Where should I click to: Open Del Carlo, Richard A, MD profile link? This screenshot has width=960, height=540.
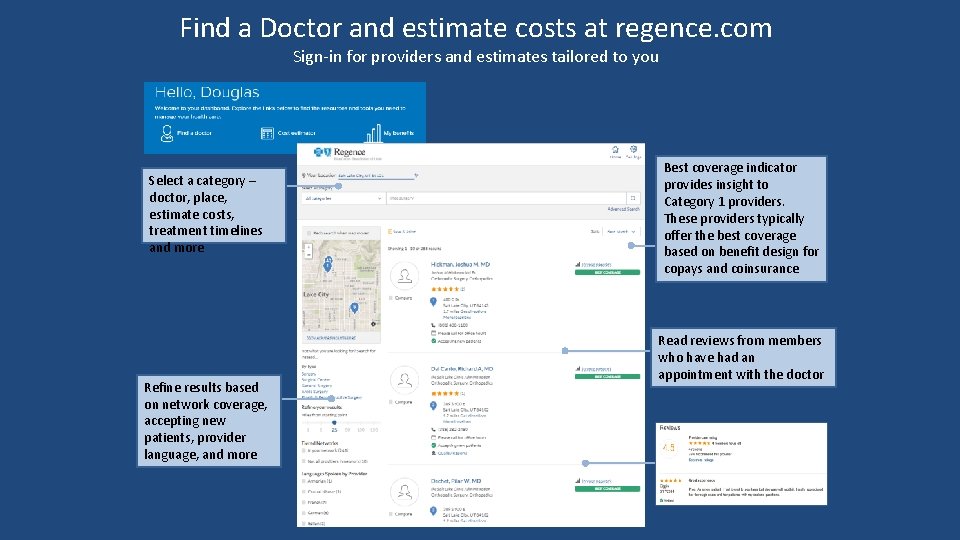click(x=462, y=369)
